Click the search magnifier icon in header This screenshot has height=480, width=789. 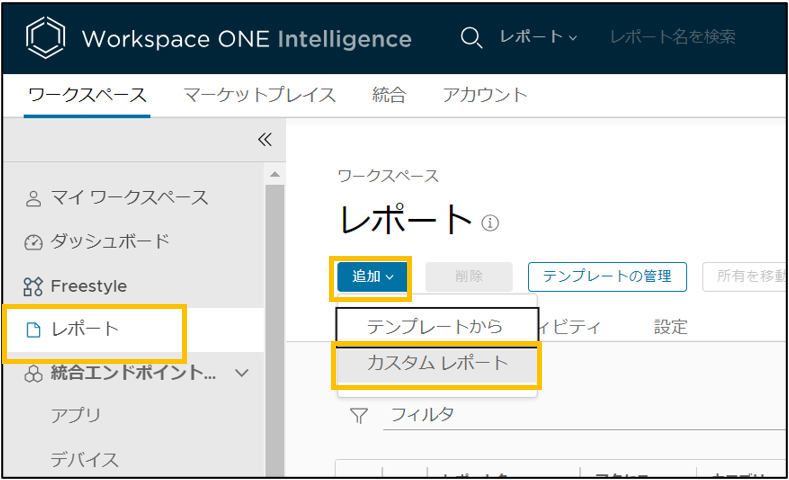(x=471, y=38)
